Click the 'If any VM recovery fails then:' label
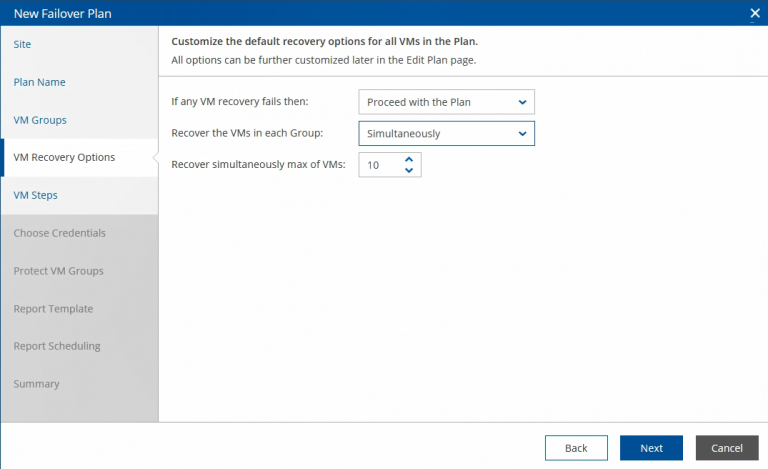 [240, 101]
